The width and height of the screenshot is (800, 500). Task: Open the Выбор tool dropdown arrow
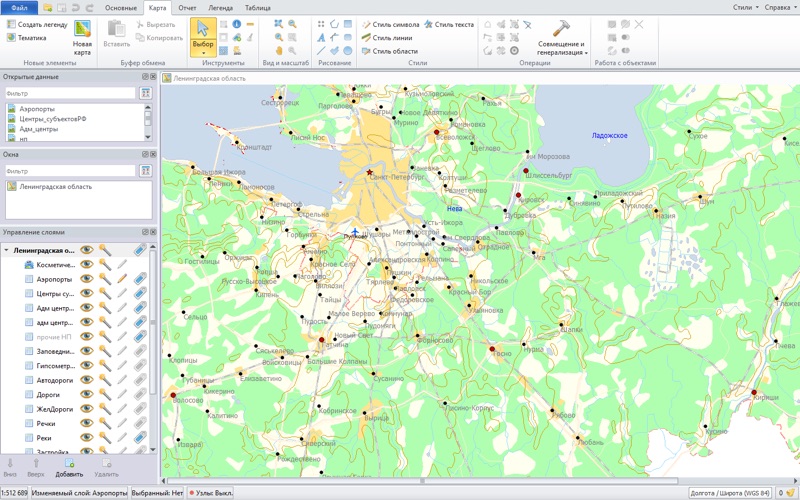pyautogui.click(x=203, y=53)
